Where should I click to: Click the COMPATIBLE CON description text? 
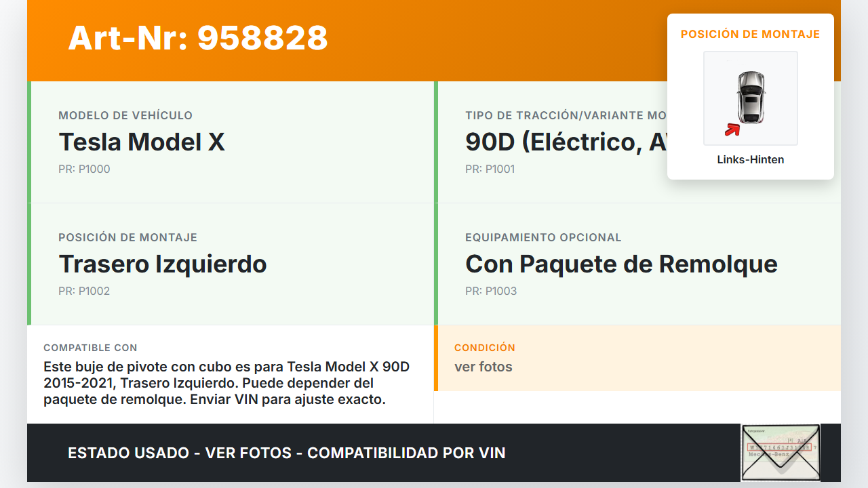point(227,383)
